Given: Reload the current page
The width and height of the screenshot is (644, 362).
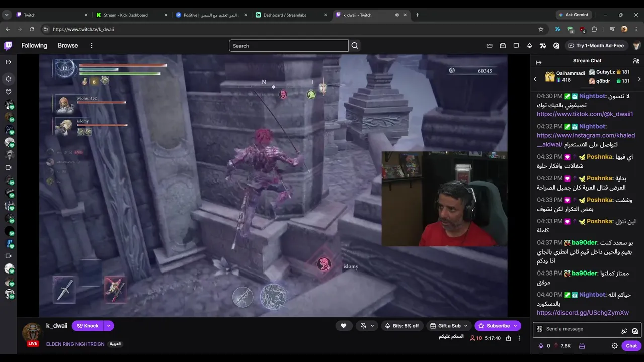Looking at the screenshot, I should point(32,29).
